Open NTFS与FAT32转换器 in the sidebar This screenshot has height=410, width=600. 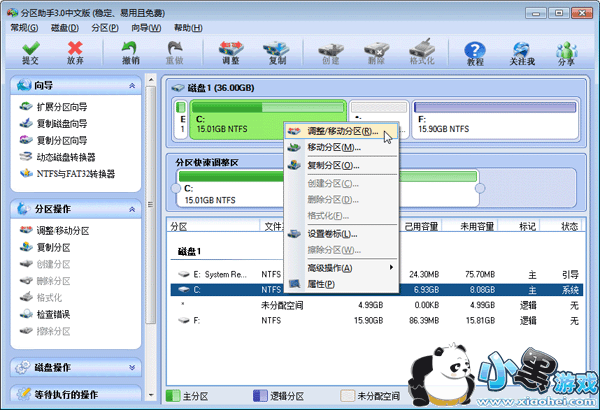click(67, 174)
